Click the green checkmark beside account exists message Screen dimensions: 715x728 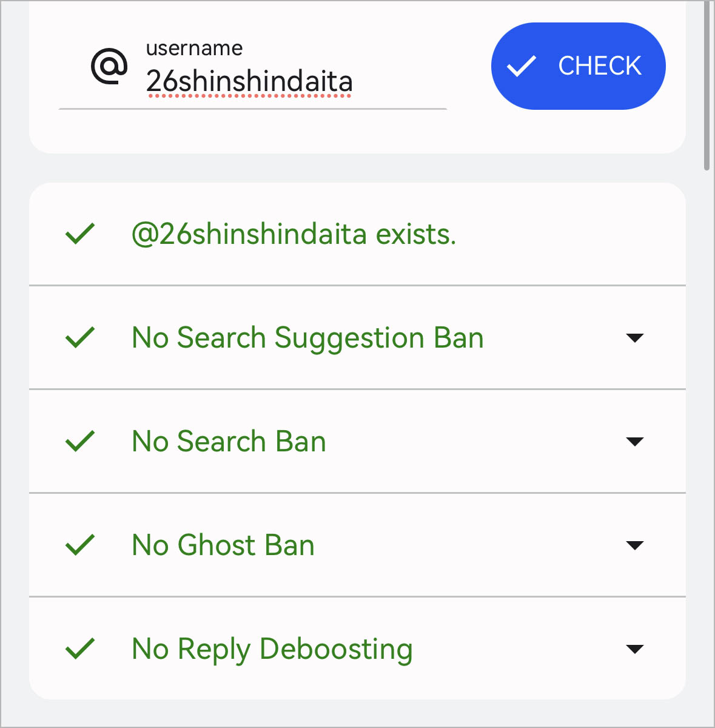click(80, 234)
